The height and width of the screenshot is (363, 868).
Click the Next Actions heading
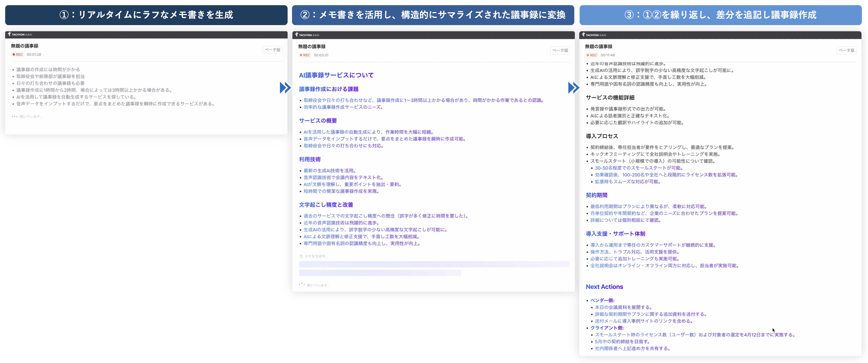(x=604, y=287)
